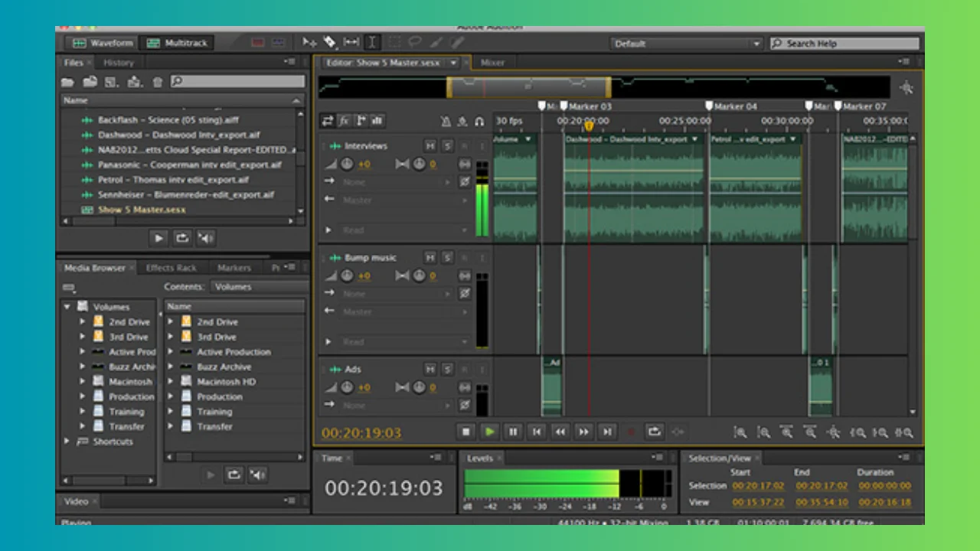Select the Move tool in top toolbar

point(309,43)
